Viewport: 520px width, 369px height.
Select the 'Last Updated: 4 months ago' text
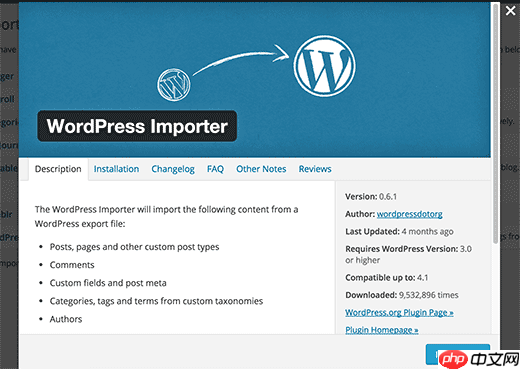tap(399, 231)
